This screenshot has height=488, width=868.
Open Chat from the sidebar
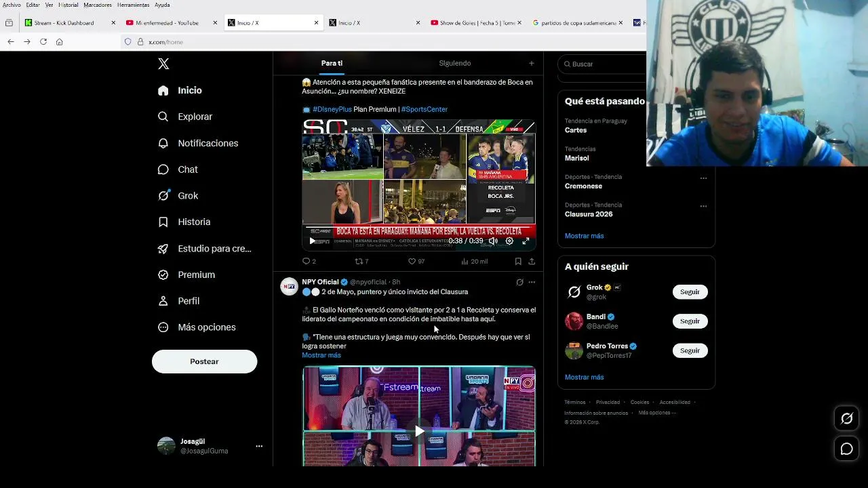(x=178, y=169)
